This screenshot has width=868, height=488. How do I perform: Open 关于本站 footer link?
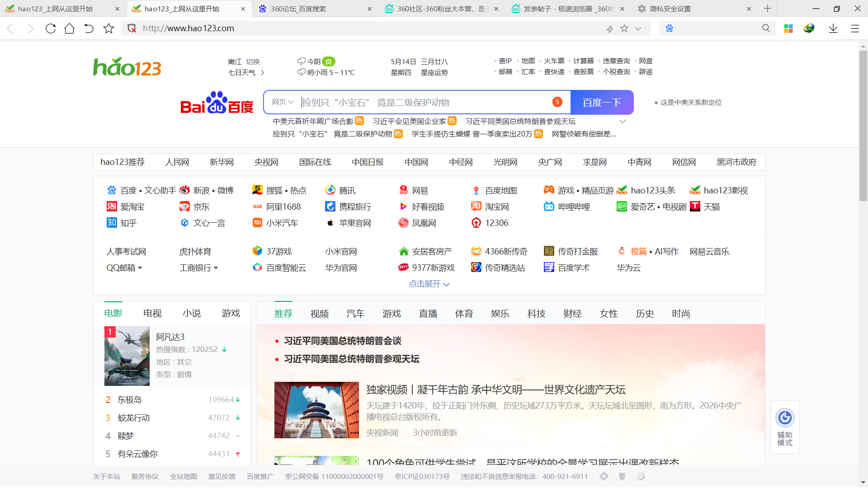tap(107, 477)
